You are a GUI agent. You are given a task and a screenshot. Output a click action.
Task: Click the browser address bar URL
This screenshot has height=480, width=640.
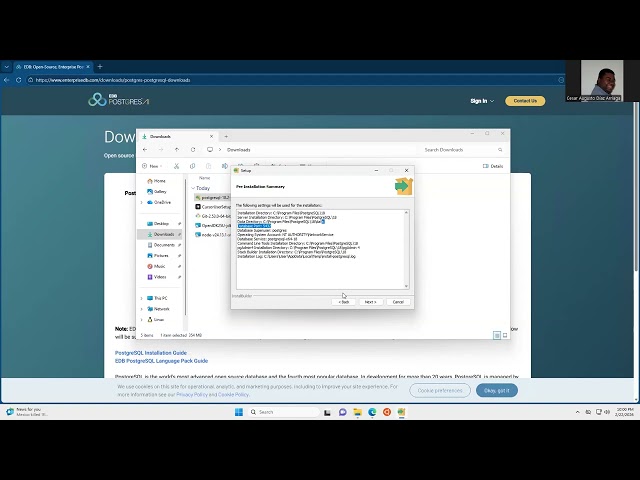pos(113,80)
